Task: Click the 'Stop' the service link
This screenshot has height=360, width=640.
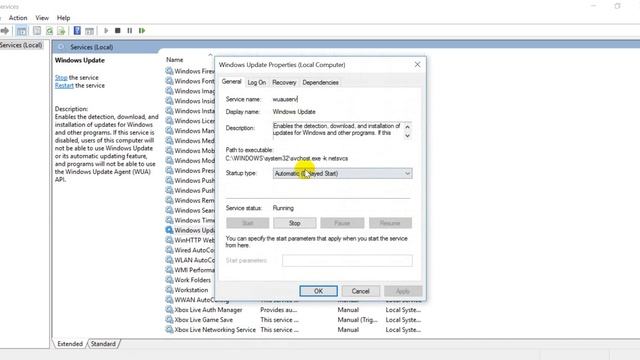Action: point(61,78)
